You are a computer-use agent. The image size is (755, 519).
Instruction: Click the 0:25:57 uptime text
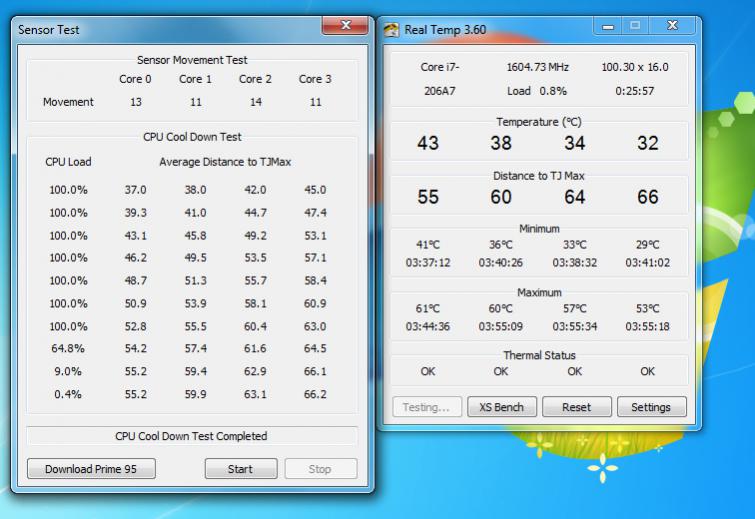point(635,91)
